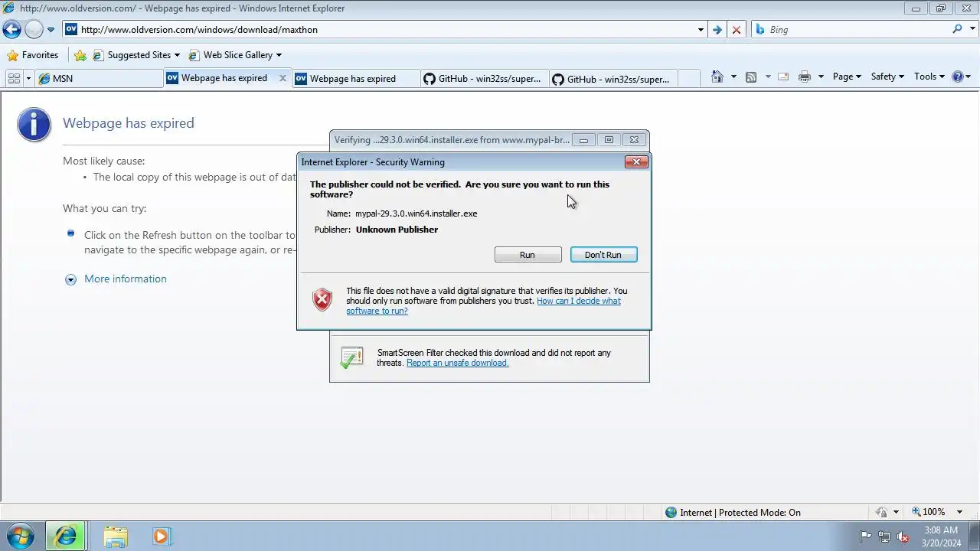Click Internet Explorer taskbar icon
Viewport: 980px width, 551px height.
pyautogui.click(x=66, y=536)
